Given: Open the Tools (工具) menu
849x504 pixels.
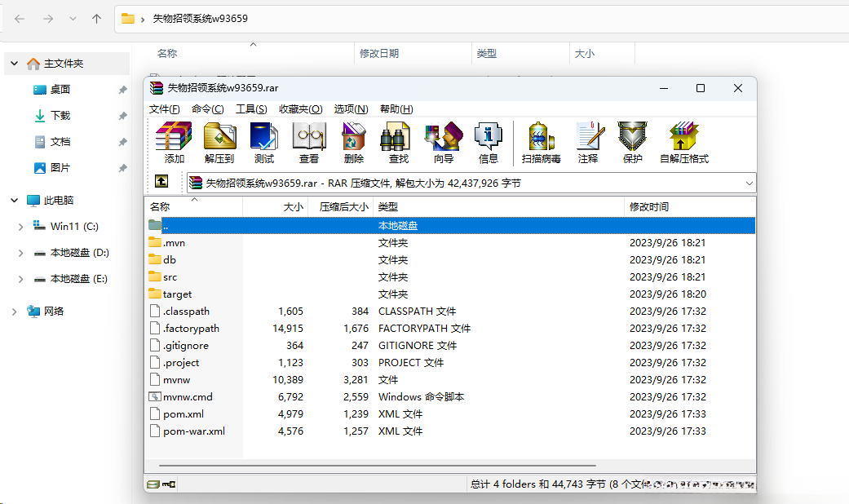Looking at the screenshot, I should (x=251, y=108).
